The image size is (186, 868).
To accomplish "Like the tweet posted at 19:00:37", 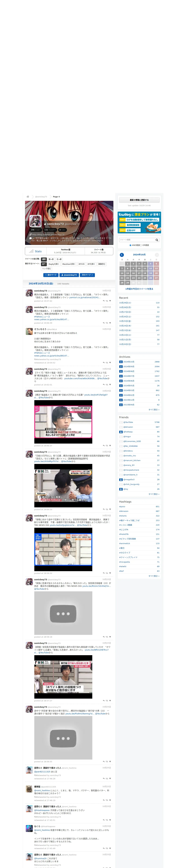I will pos(110,445).
